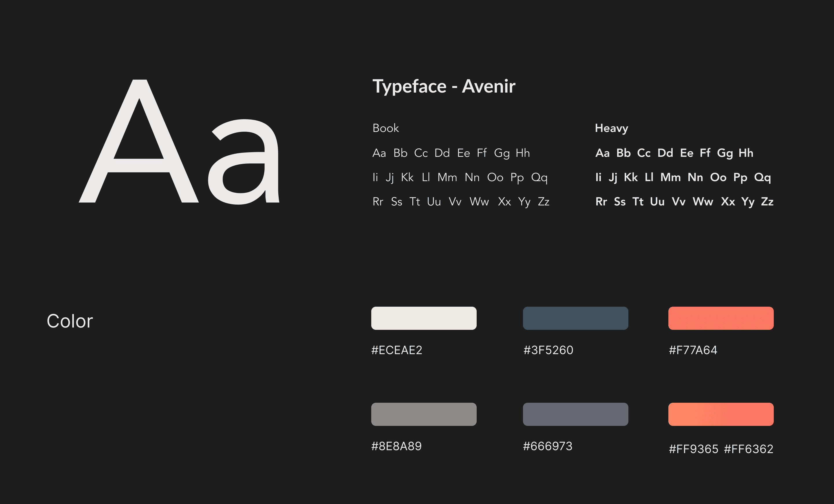Image resolution: width=834 pixels, height=504 pixels.
Task: Pick the coral #F77A64 color swatch
Action: click(x=720, y=318)
